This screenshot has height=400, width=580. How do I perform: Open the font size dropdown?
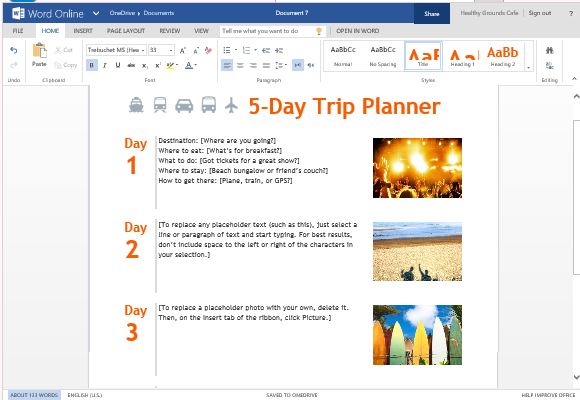pyautogui.click(x=161, y=50)
